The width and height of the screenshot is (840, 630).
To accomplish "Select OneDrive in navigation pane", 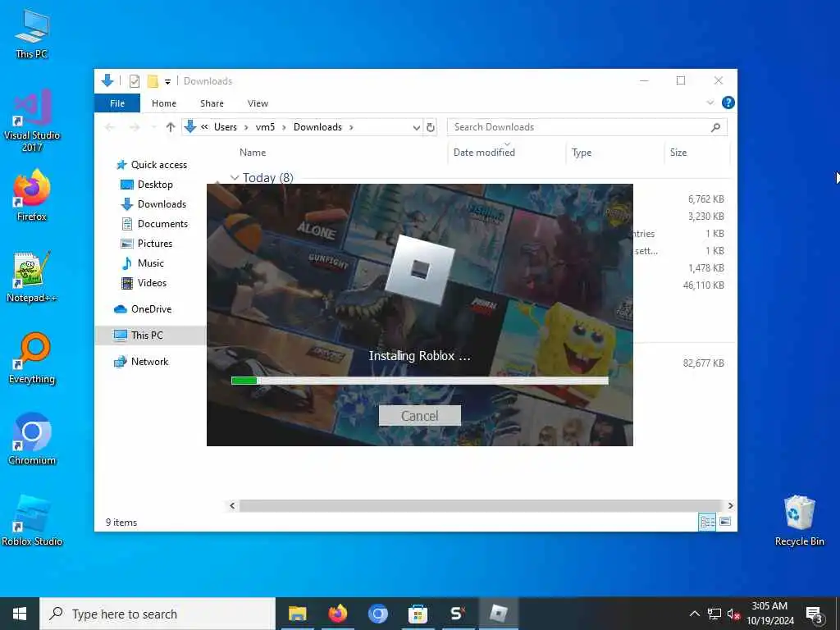I will [x=151, y=309].
